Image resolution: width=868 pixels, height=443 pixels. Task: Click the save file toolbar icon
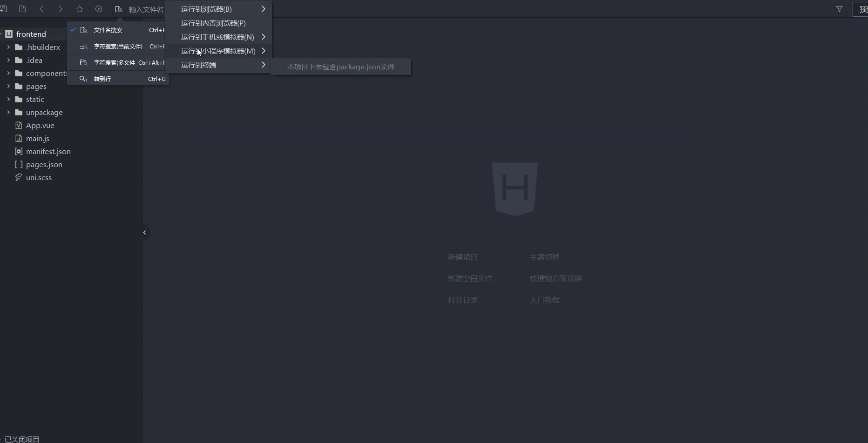tap(22, 9)
